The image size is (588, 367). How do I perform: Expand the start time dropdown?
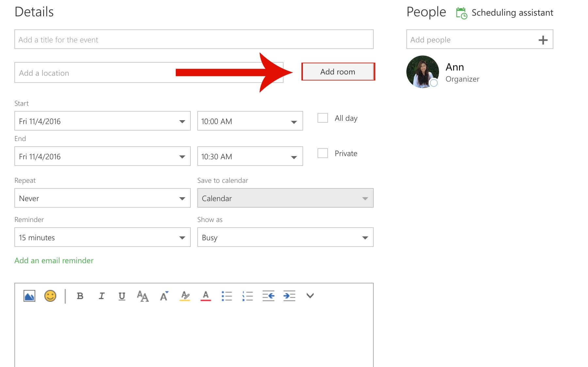click(x=294, y=121)
